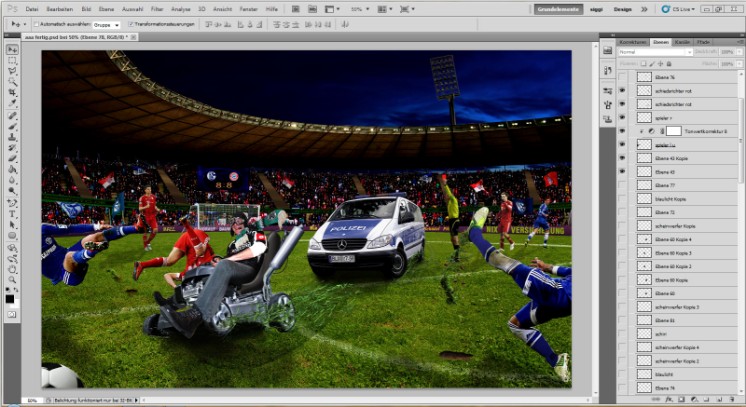Select the Eyedropper tool
The height and width of the screenshot is (407, 746).
click(x=12, y=104)
